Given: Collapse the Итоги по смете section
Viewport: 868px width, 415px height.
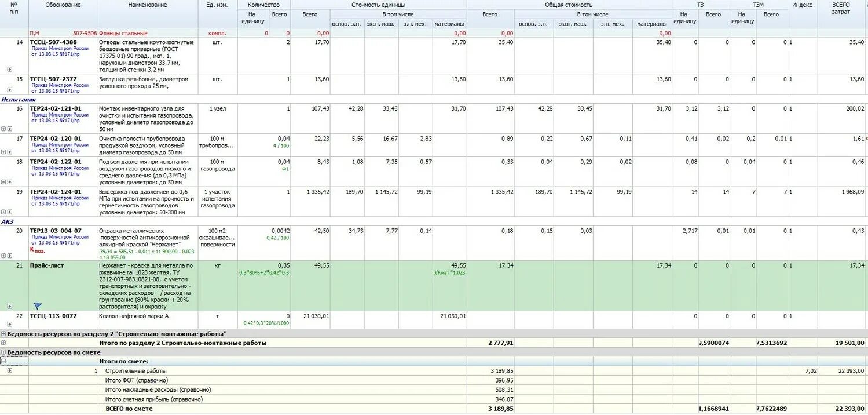Looking at the screenshot, I should (x=3, y=361).
